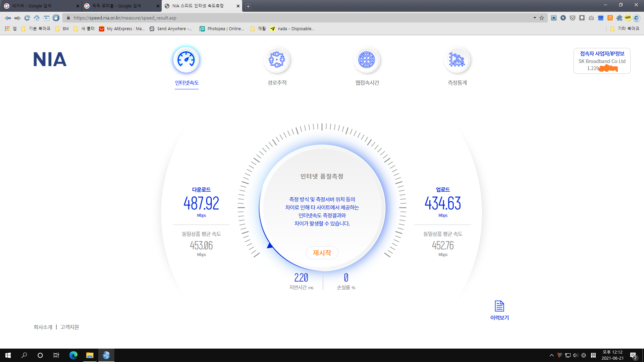This screenshot has height=362, width=644.
Task: Click the lightbulb extension icon
Action: click(x=582, y=18)
